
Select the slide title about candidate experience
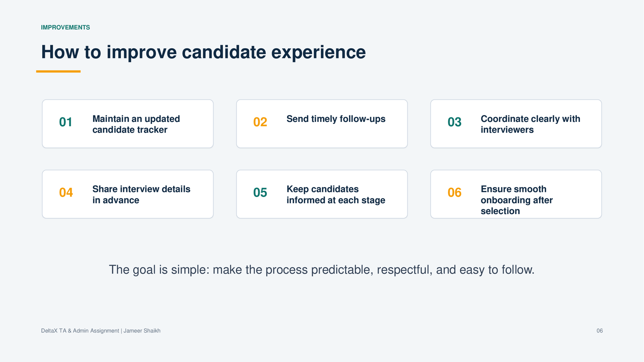coord(203,52)
